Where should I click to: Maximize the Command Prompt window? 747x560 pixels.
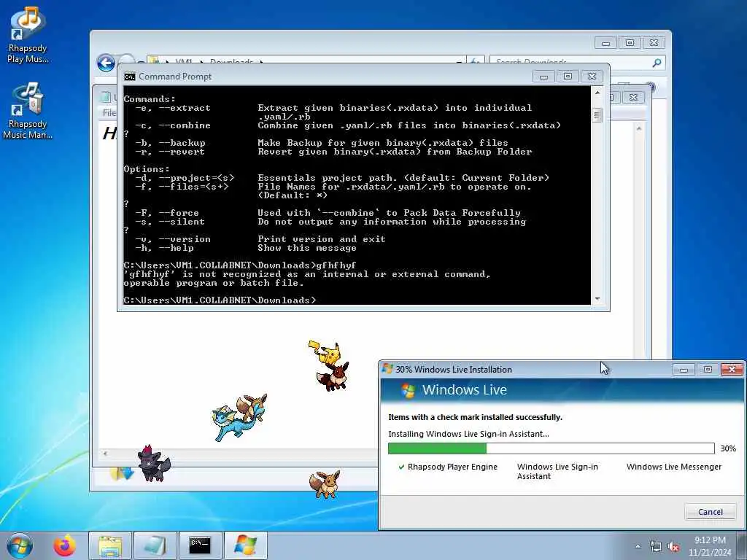tap(568, 76)
